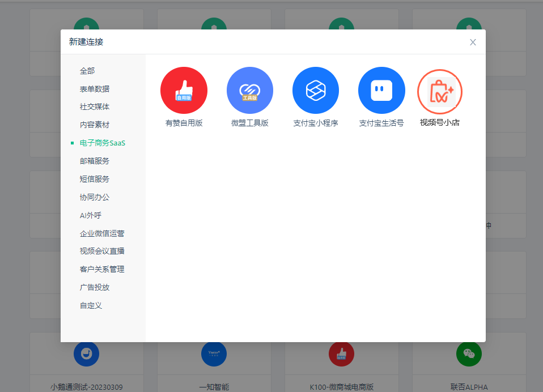Click the 有赞自用版 label text
543x392 pixels.
click(x=184, y=123)
